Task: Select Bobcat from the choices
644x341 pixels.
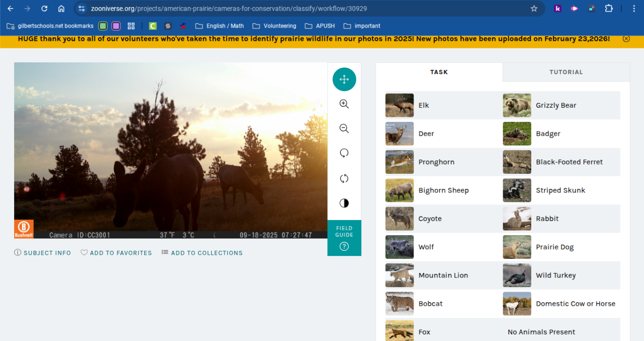Action: [x=444, y=304]
